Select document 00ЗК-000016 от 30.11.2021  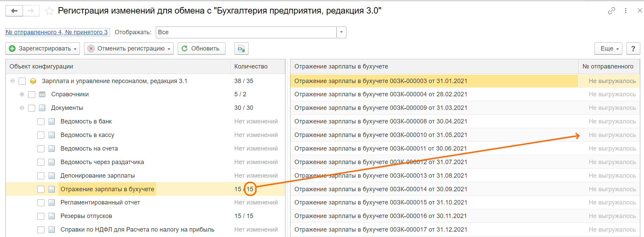434,216
